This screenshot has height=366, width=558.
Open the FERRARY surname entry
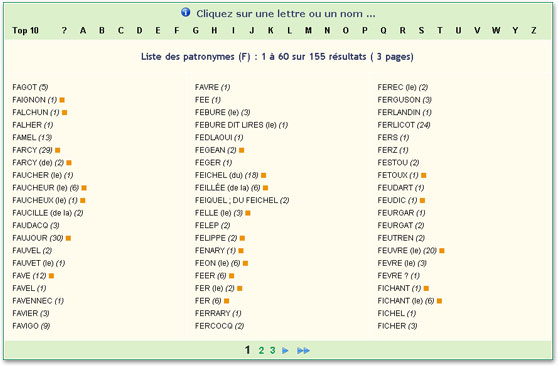218,314
